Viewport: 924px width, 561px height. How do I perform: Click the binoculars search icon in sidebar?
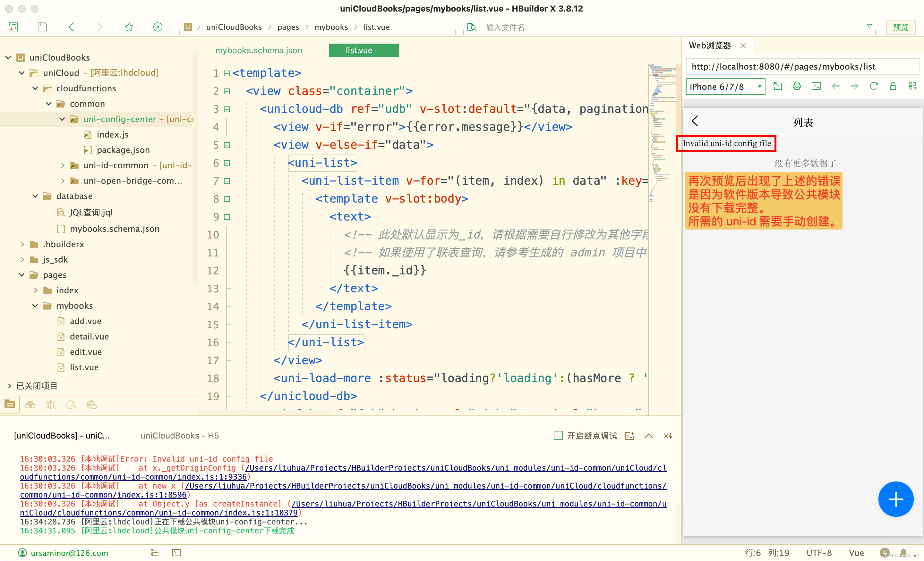(x=30, y=404)
